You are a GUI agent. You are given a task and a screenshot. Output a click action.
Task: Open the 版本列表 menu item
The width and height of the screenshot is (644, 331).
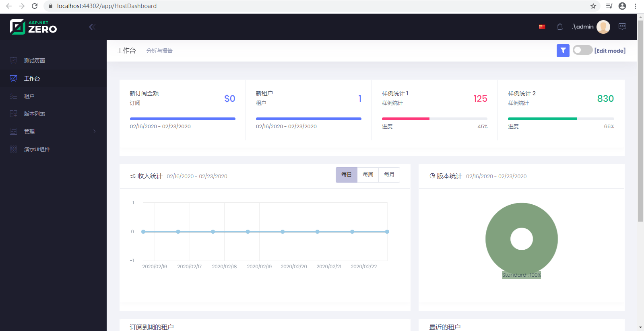pyautogui.click(x=53, y=114)
